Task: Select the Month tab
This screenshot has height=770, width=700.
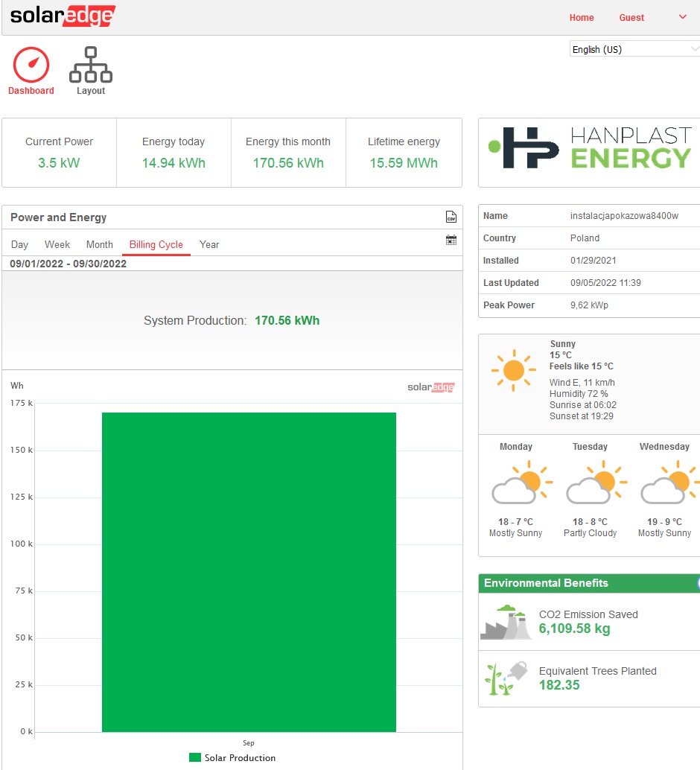Action: coord(100,244)
